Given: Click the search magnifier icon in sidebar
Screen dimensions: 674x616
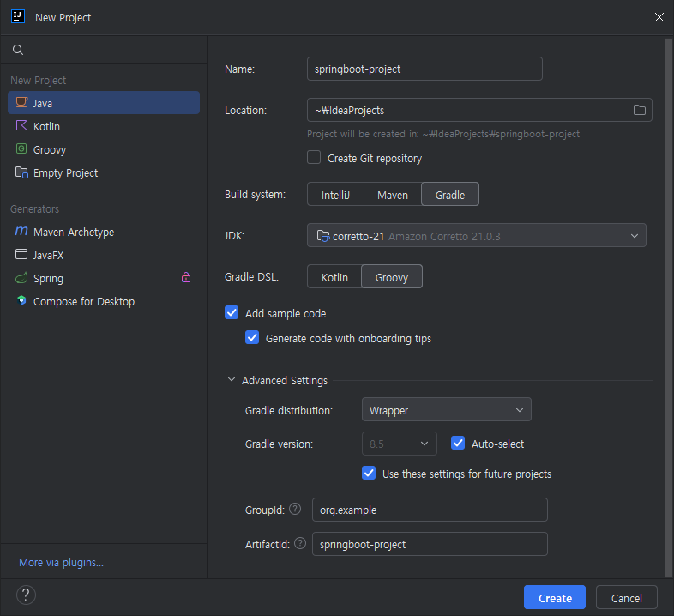Looking at the screenshot, I should click(x=18, y=50).
